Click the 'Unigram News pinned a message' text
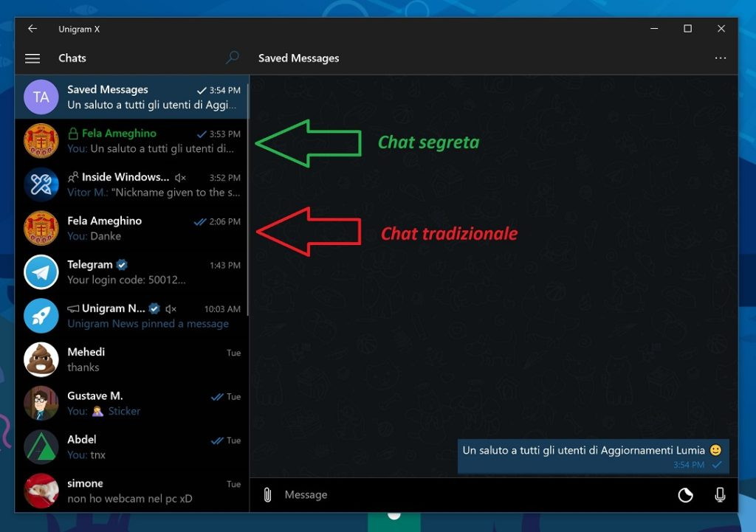Screen dimensions: 756x532 pos(148,324)
